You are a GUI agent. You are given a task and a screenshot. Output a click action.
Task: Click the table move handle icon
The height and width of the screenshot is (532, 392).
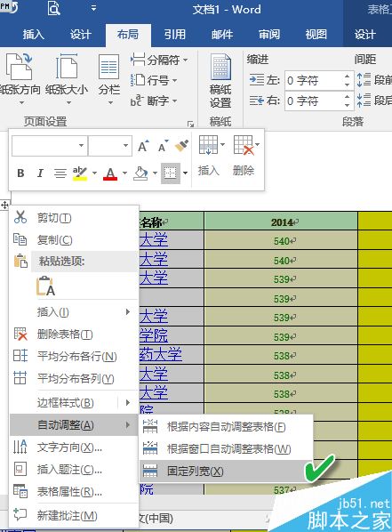point(4,206)
